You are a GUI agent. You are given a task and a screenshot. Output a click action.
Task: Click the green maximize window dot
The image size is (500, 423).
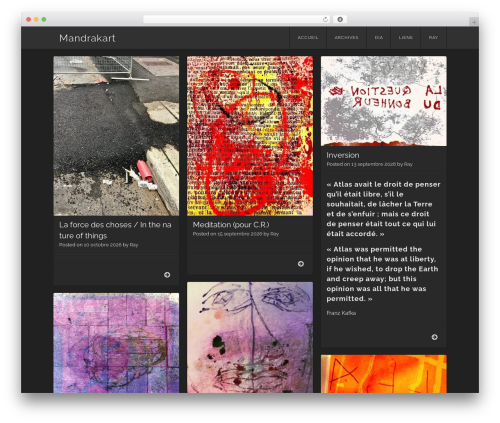44,19
